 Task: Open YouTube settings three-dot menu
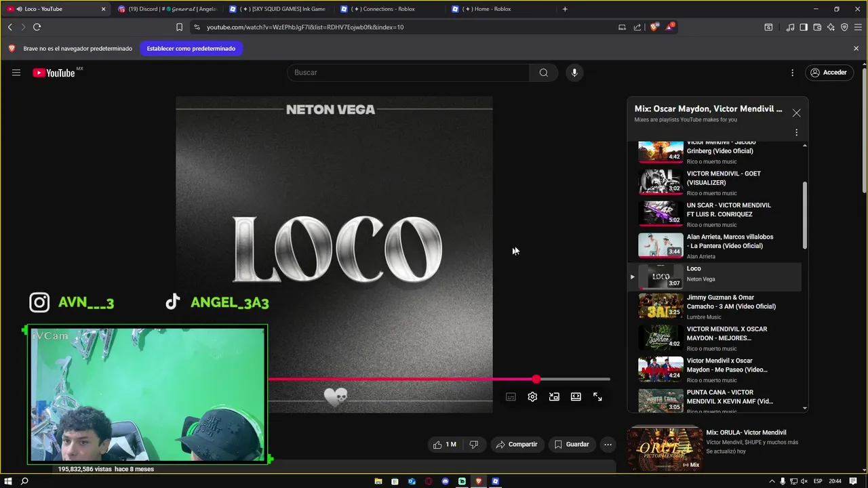(792, 73)
